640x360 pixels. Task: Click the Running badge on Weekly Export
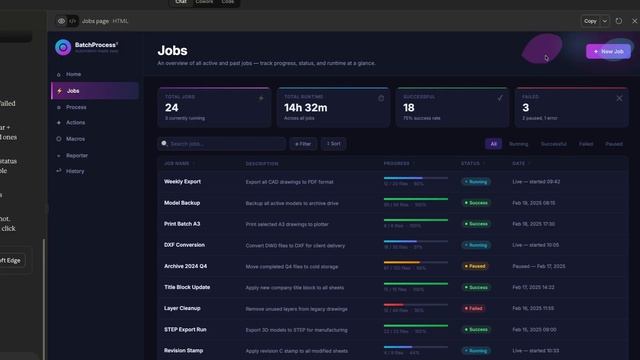click(x=476, y=182)
